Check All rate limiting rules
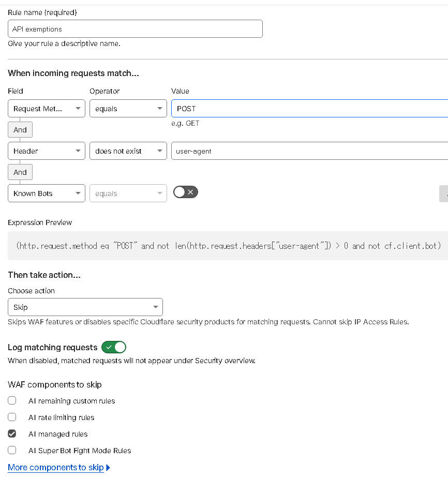The image size is (448, 478). click(12, 417)
